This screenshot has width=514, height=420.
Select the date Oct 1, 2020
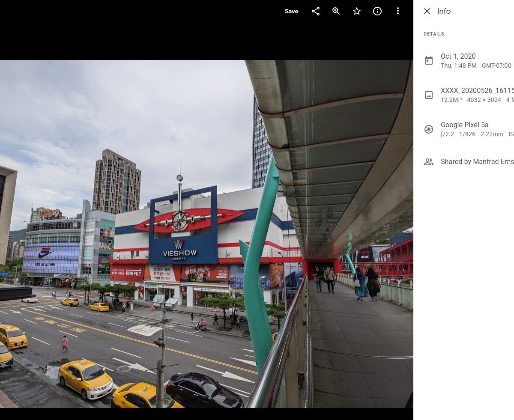click(458, 56)
